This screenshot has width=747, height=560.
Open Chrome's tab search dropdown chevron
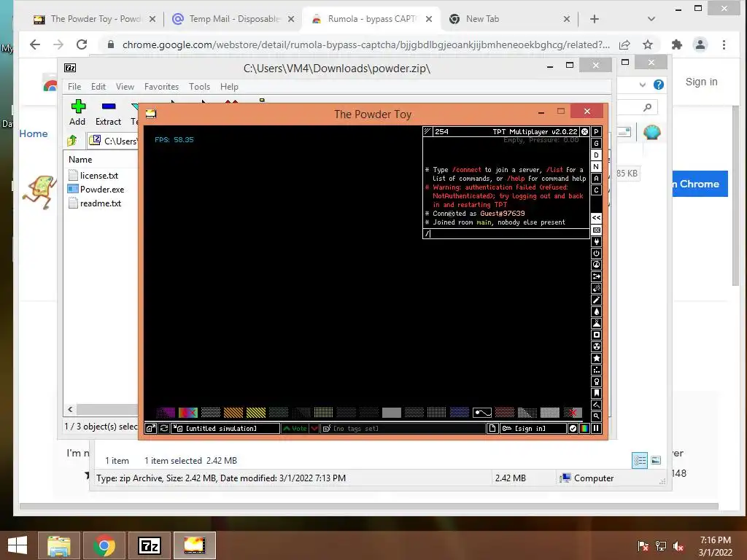[651, 19]
